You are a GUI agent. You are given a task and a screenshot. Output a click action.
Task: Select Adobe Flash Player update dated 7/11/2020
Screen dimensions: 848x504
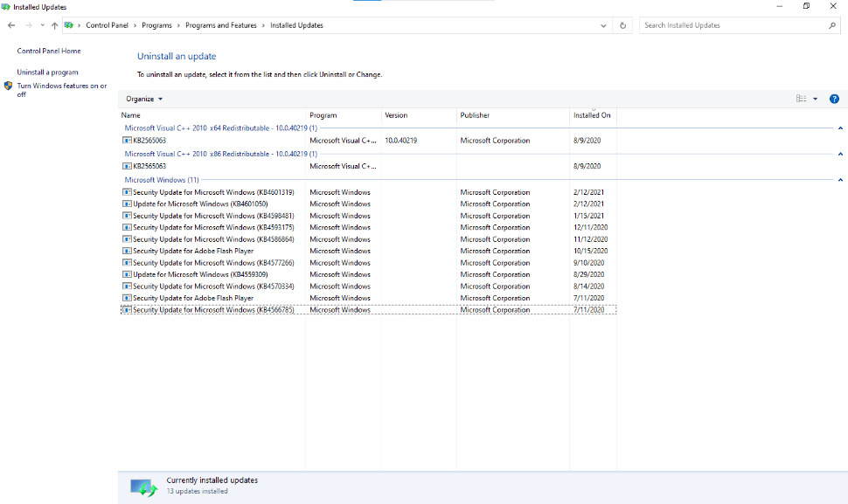pos(368,298)
